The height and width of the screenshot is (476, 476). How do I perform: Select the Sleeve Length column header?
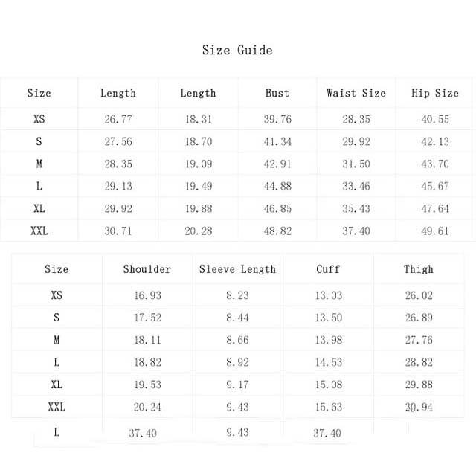click(x=237, y=269)
